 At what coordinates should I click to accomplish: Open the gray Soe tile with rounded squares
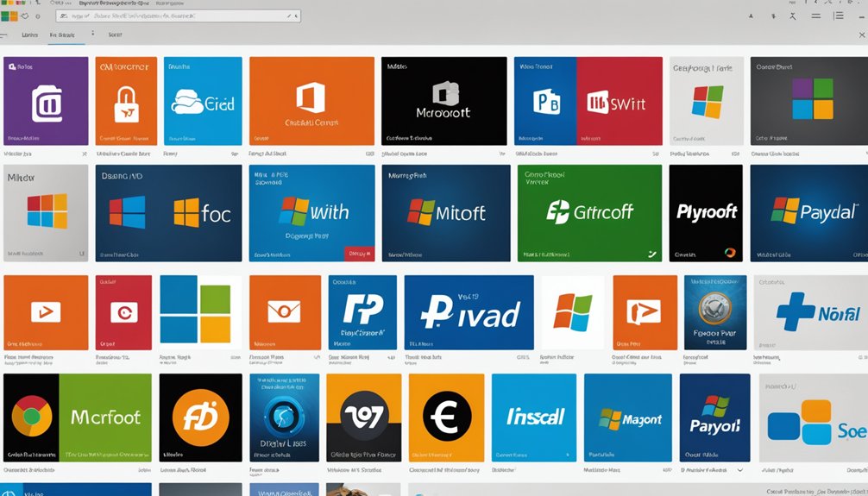(x=813, y=418)
